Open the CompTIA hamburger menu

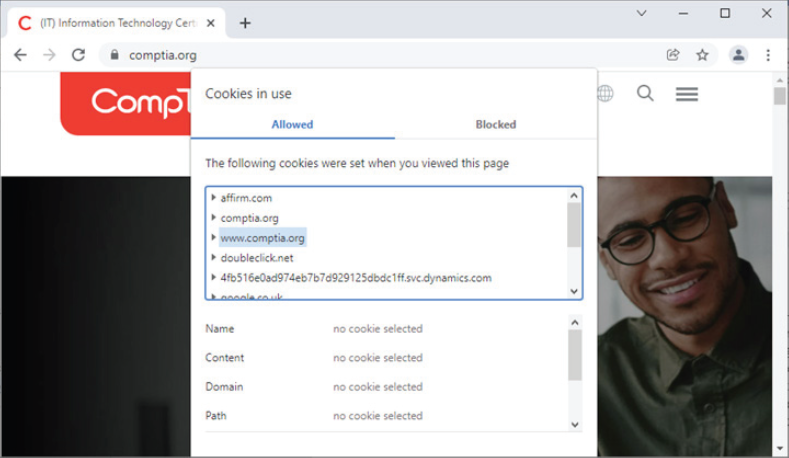point(686,94)
